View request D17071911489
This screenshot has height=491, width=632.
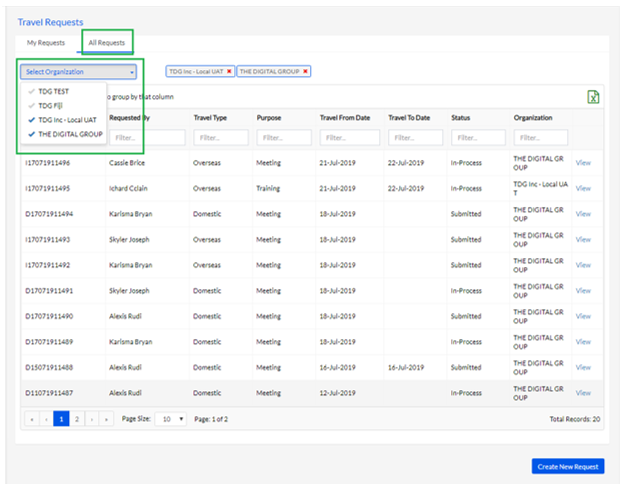point(583,342)
